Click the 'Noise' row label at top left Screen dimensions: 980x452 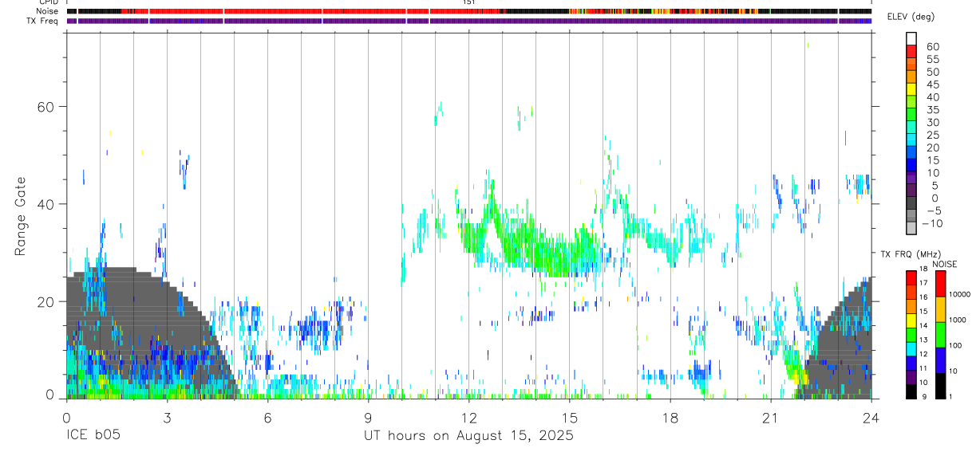click(48, 11)
